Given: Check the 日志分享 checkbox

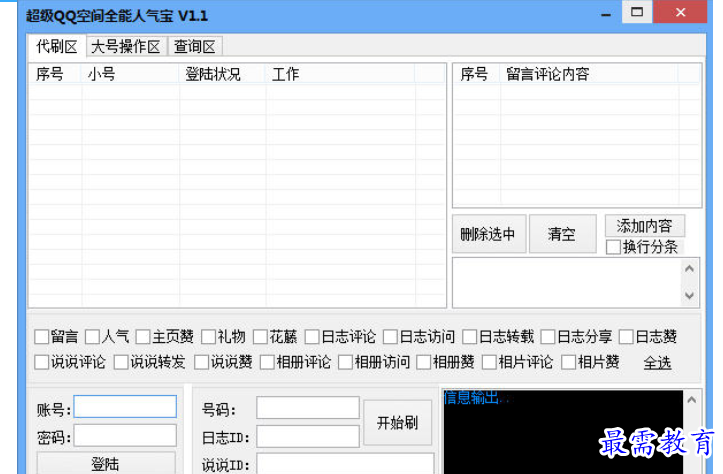Looking at the screenshot, I should click(548, 337).
